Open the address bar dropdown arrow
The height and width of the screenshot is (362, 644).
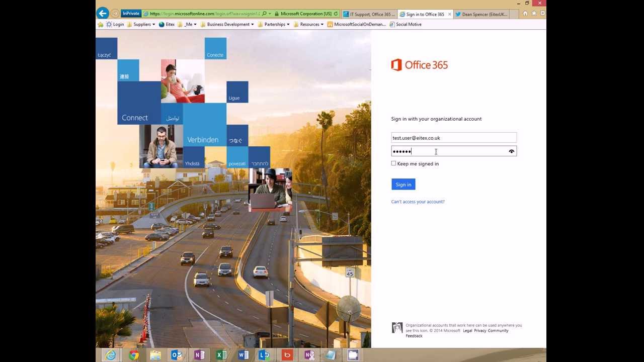click(x=270, y=14)
